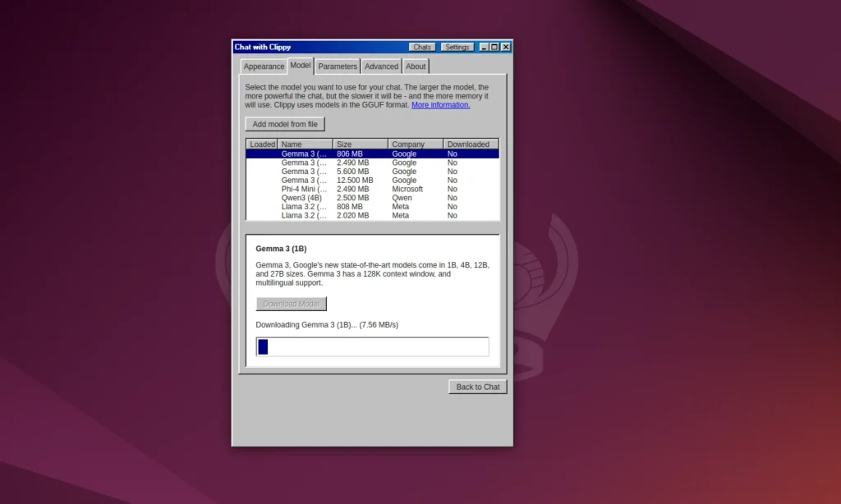Click the greyed-out Download Model button
The height and width of the screenshot is (504, 841).
[x=292, y=304]
